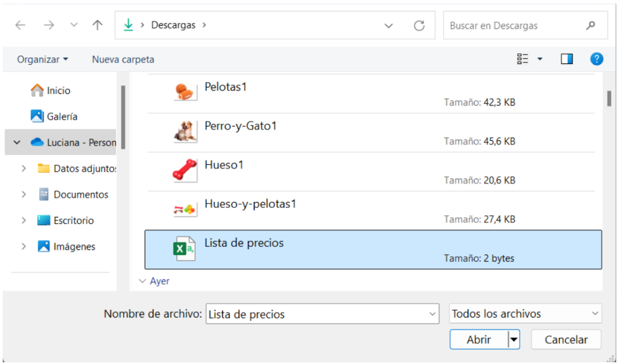
Task: Click the view layout icon
Action: 523,59
